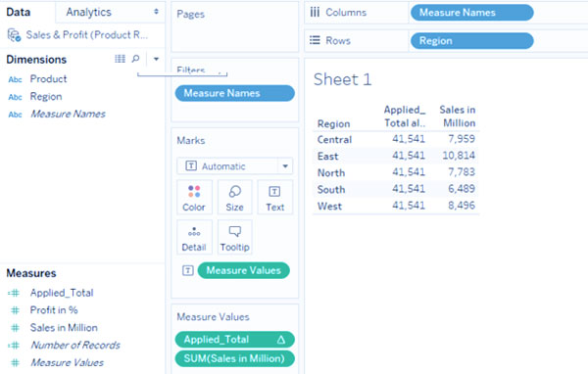Click the Applied_Total pill in Measure Values shelf
The height and width of the screenshot is (374, 588).
coord(235,340)
